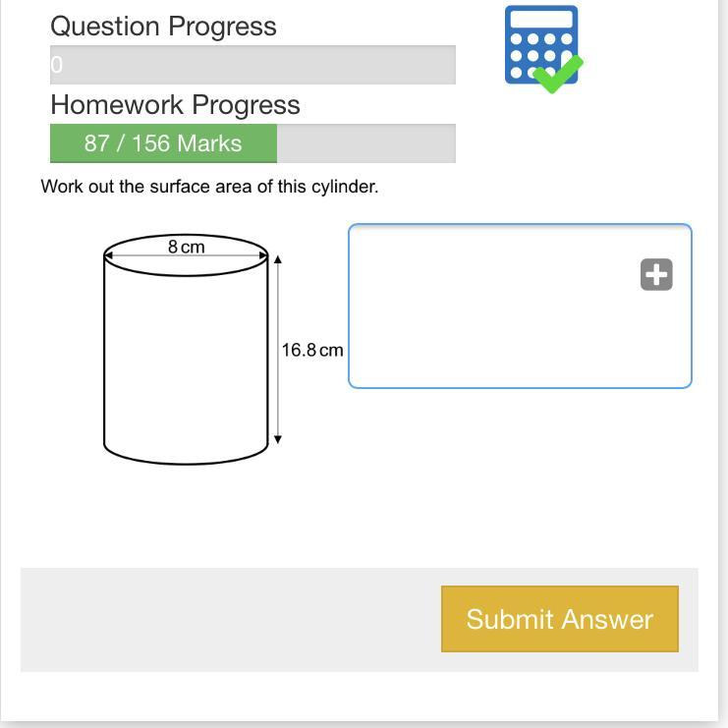Screen dimensions: 728x728
Task: Select the 87 / 156 Marks text
Action: click(x=163, y=143)
